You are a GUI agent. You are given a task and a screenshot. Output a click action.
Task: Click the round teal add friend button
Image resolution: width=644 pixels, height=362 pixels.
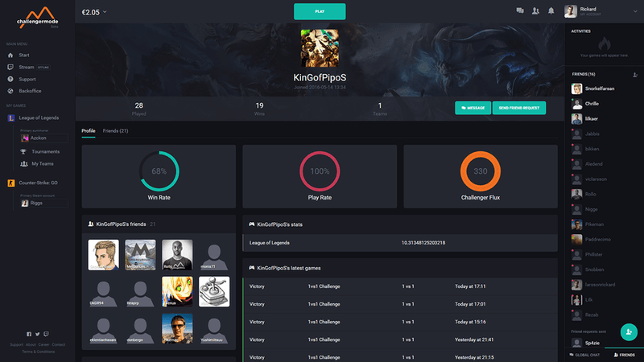point(629,332)
